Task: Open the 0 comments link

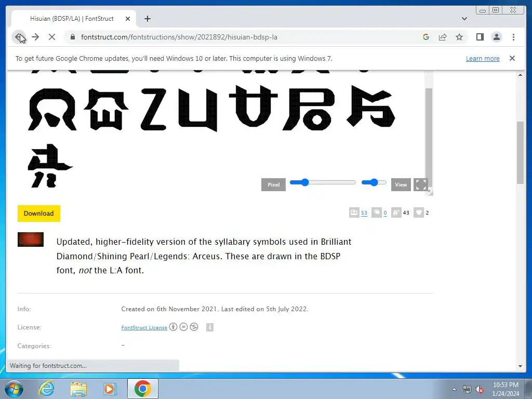Action: point(385,213)
